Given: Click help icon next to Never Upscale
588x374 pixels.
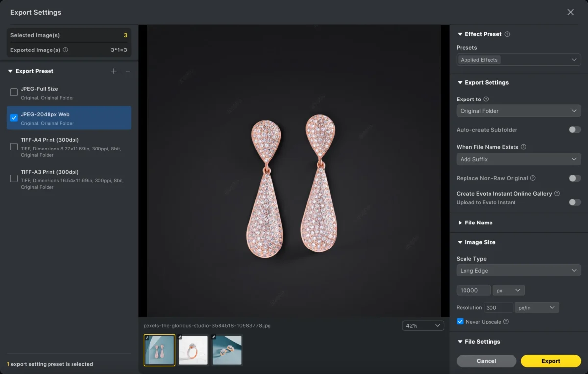Looking at the screenshot, I should click(506, 322).
